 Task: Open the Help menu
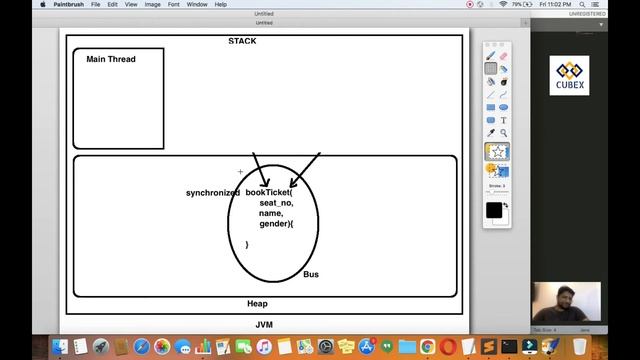(220, 4)
